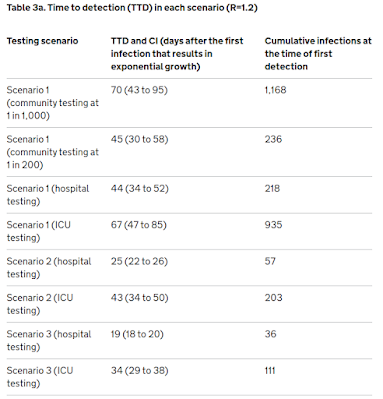Click the value 45 (30 to 58)
The image size is (383, 399).
pos(140,139)
